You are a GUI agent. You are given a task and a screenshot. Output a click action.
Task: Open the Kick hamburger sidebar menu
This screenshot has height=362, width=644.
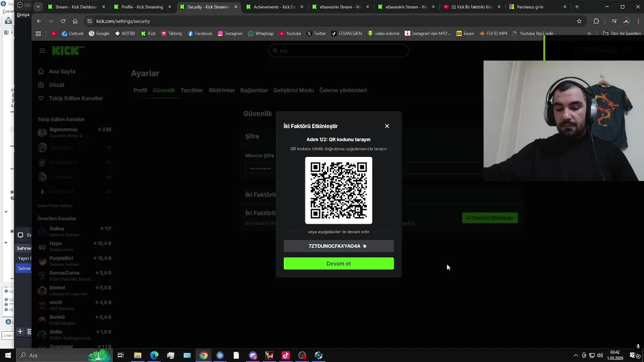pyautogui.click(x=42, y=51)
